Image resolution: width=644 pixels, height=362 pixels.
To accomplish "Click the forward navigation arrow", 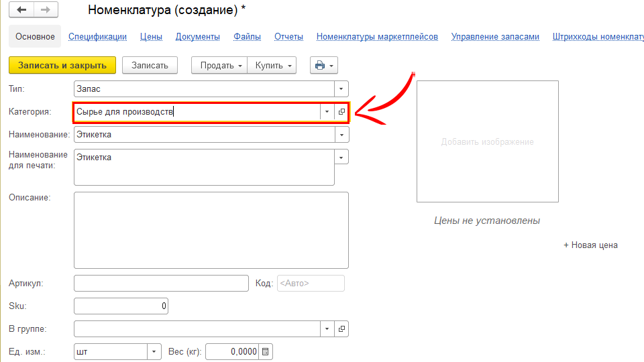I will 46,11.
